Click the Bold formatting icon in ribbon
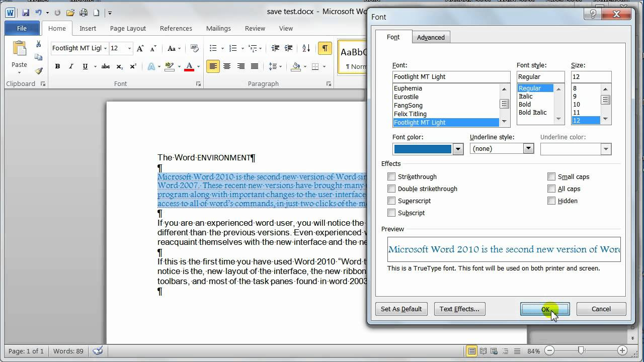The width and height of the screenshot is (644, 362). pyautogui.click(x=57, y=66)
